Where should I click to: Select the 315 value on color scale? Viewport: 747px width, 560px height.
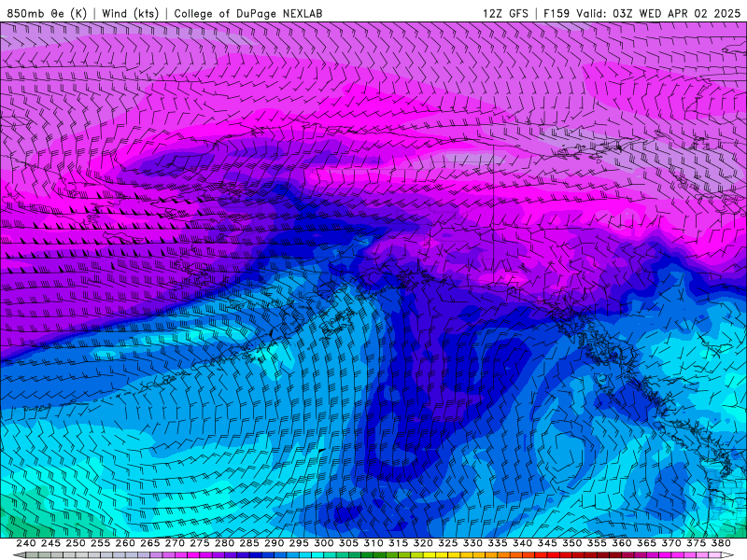(399, 543)
